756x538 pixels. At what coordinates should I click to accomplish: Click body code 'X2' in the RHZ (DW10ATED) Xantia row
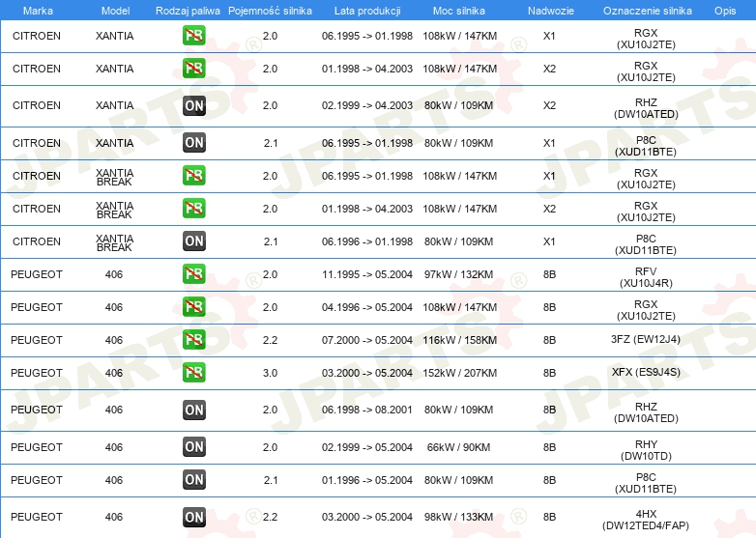coord(549,105)
